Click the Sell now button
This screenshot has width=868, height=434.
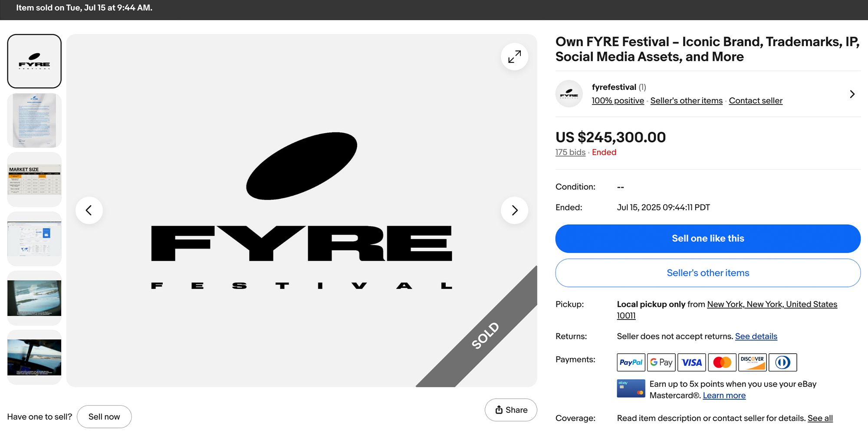coord(104,416)
